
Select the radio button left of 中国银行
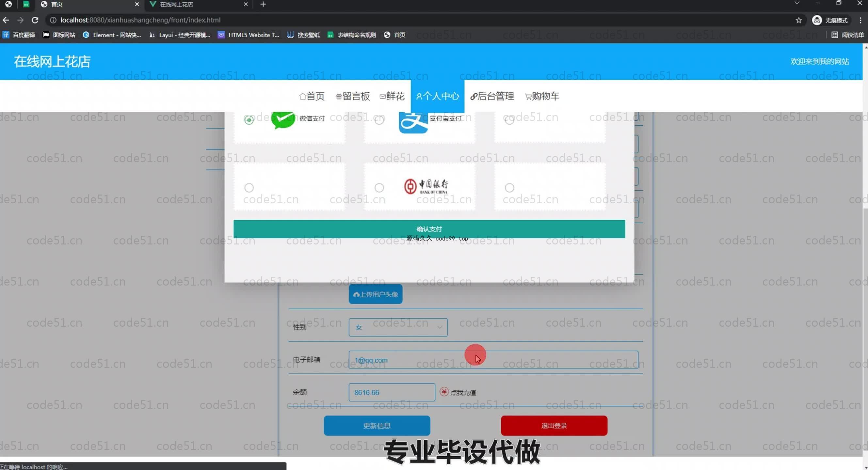(249, 188)
